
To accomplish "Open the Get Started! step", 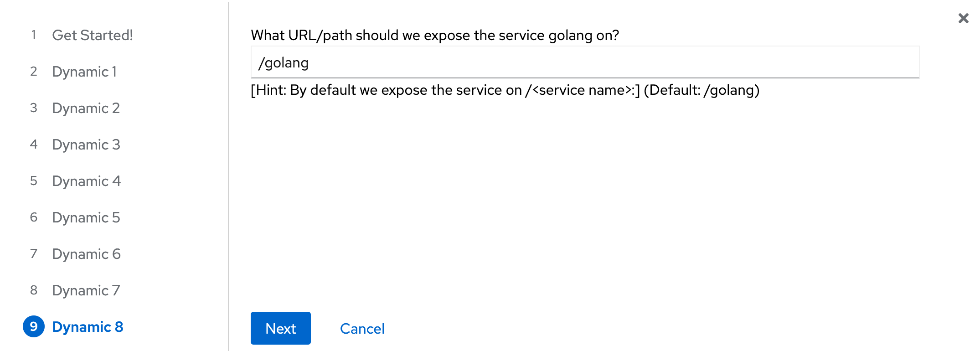I will pyautogui.click(x=93, y=35).
